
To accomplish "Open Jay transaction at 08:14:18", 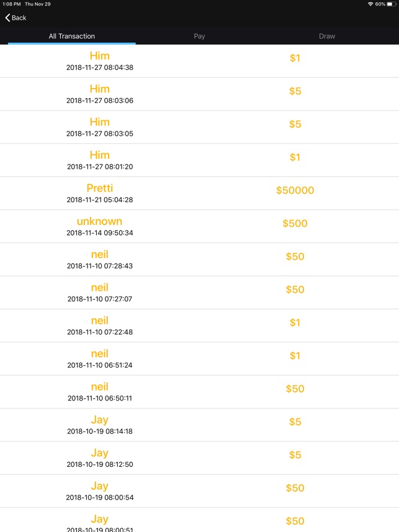I will [x=199, y=425].
